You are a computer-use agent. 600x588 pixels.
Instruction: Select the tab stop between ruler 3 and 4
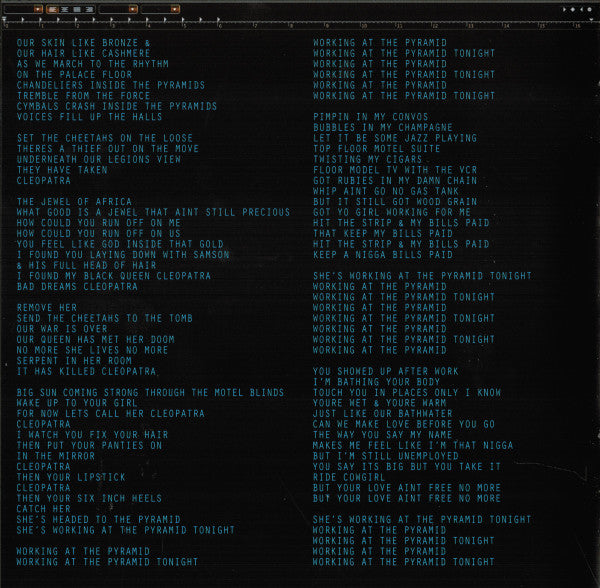tap(129, 20)
